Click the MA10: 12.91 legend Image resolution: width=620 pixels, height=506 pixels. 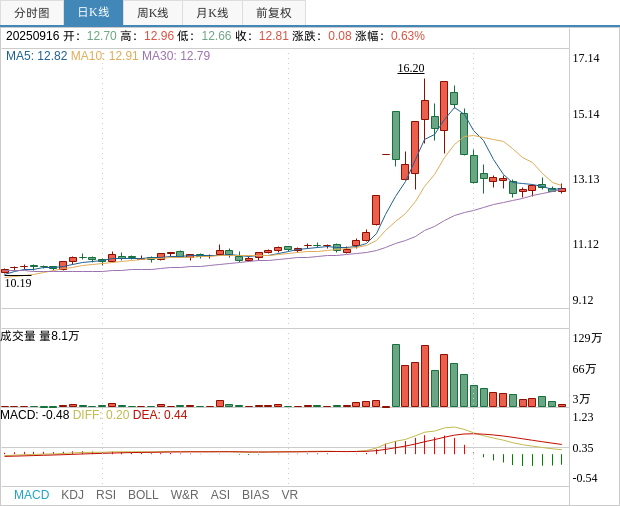click(x=104, y=56)
